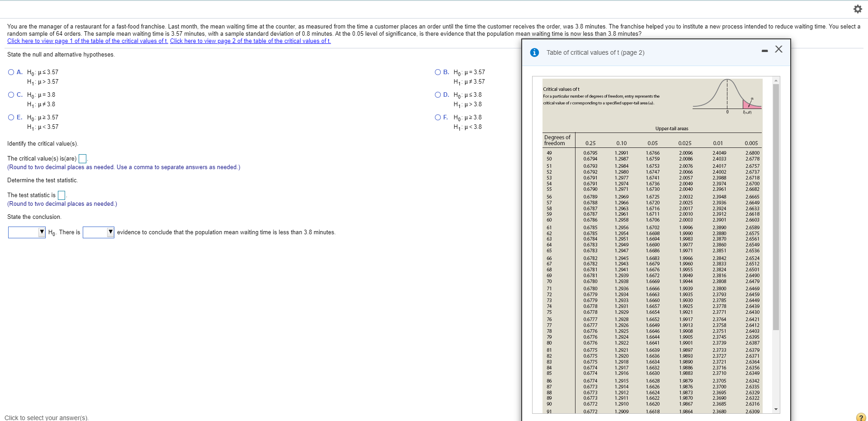Close the critical values table popup
This screenshot has width=868, height=421.
[x=778, y=49]
